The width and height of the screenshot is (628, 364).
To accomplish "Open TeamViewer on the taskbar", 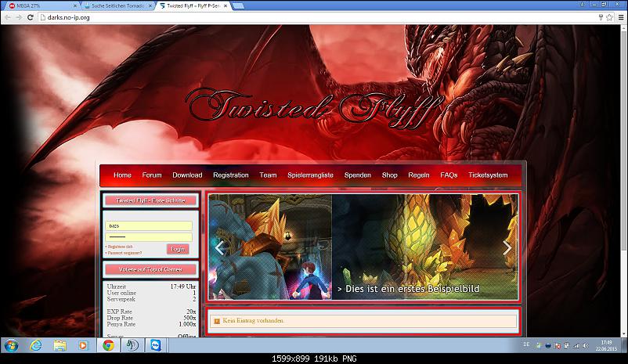I will 156,345.
